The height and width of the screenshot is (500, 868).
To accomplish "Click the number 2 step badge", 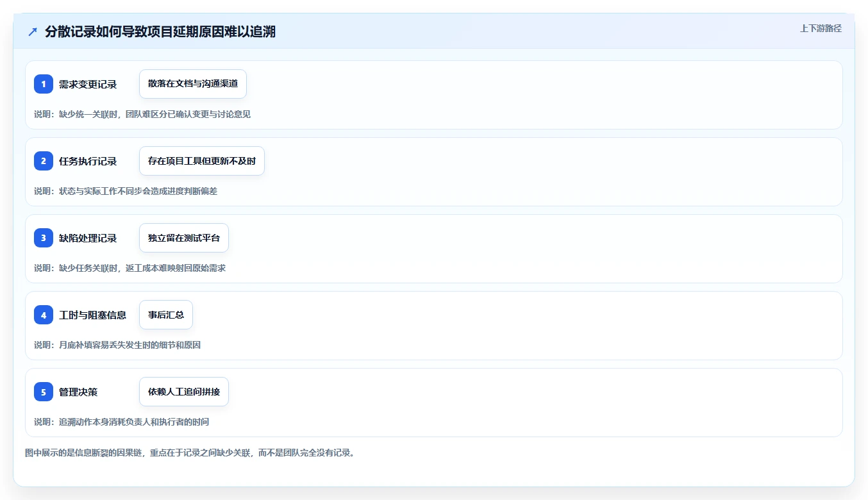I will 44,161.
